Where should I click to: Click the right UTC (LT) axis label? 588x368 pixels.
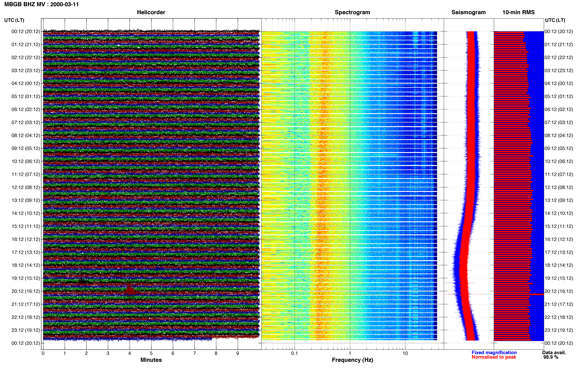[x=555, y=20]
